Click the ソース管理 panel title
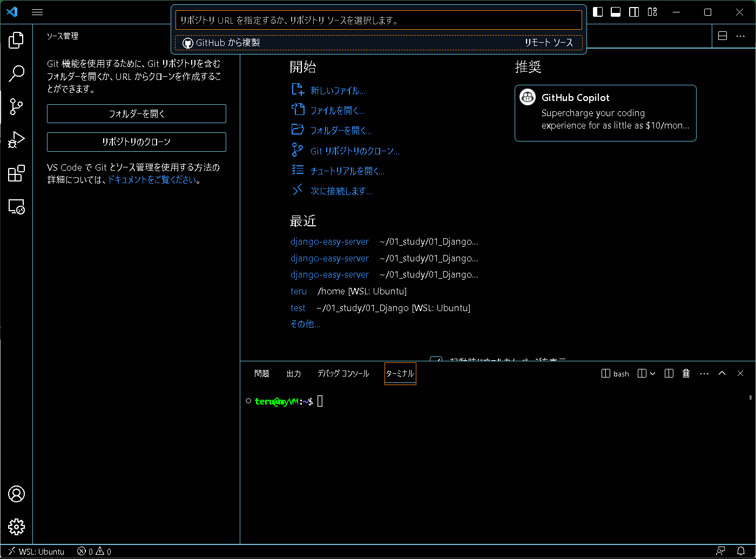Viewport: 756px width, 559px height. tap(63, 36)
